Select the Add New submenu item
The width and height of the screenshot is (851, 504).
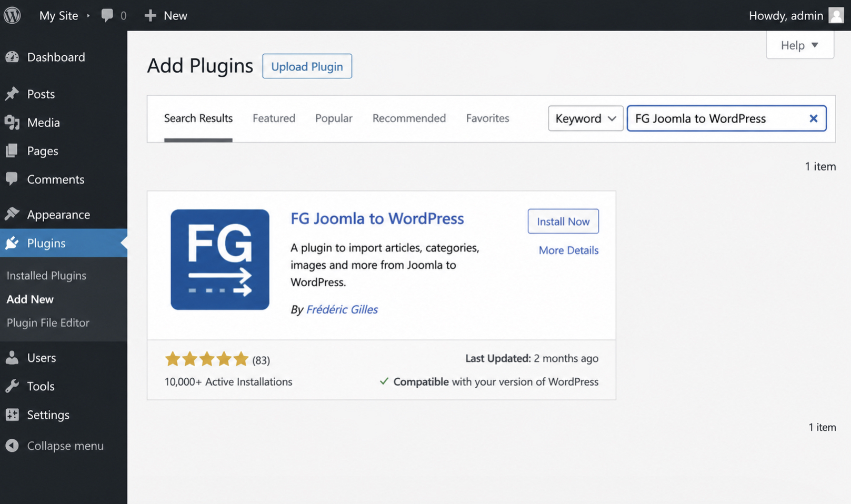coord(30,299)
